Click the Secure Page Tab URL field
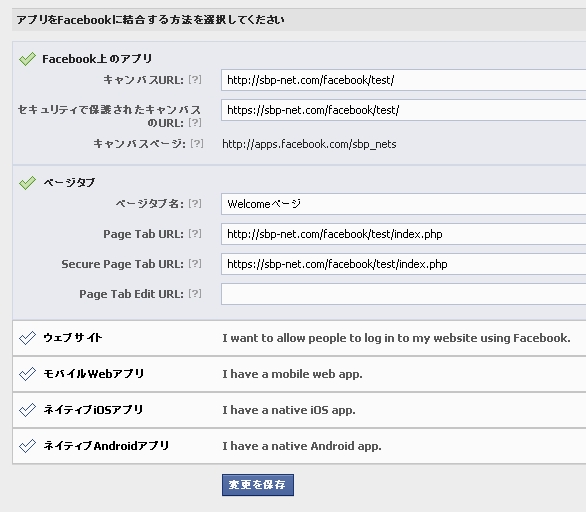The width and height of the screenshot is (586, 512). tap(403, 264)
